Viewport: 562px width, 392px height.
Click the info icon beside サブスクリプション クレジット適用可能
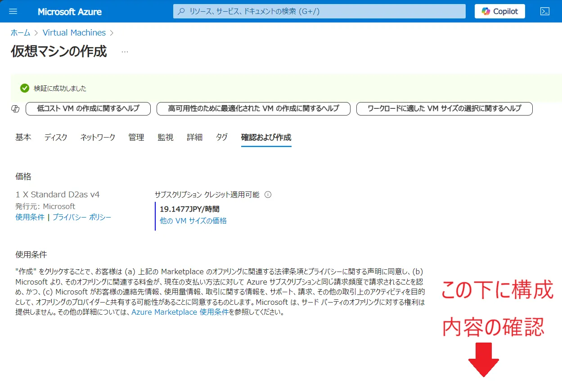click(x=268, y=195)
